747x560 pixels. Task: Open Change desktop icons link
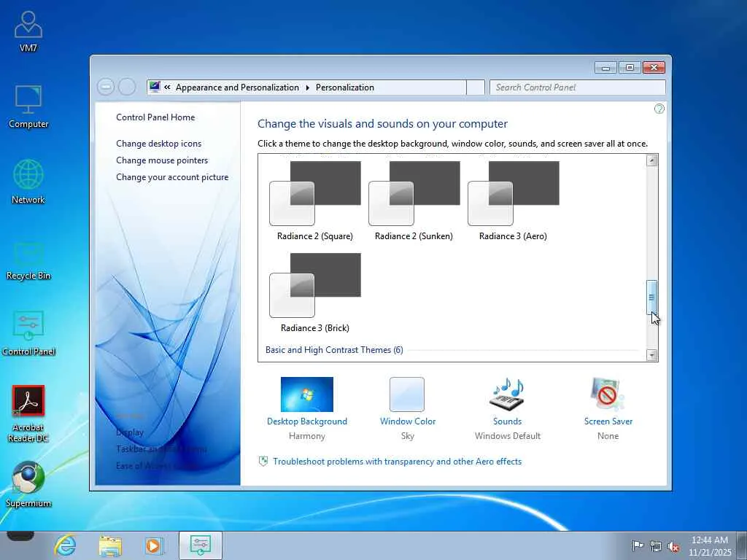point(158,144)
